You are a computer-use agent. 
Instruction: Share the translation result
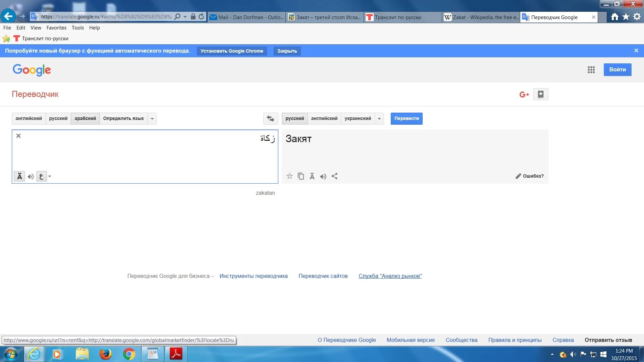point(334,176)
